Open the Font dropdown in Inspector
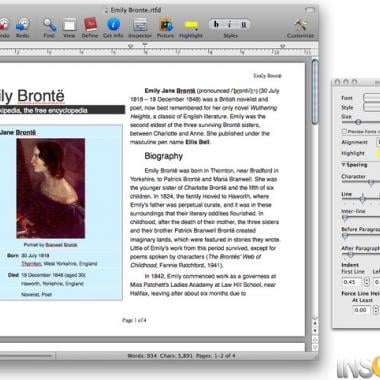380x380 pixels. coord(372,98)
